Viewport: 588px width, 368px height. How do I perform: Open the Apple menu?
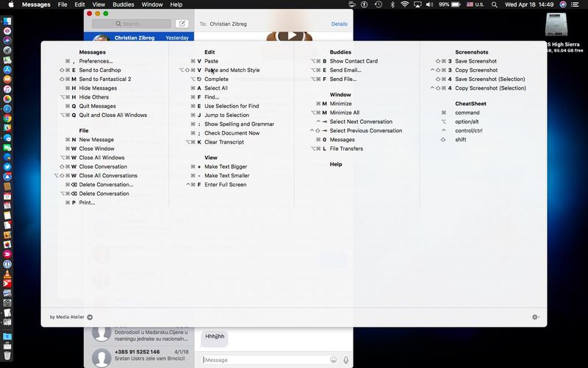click(11, 4)
